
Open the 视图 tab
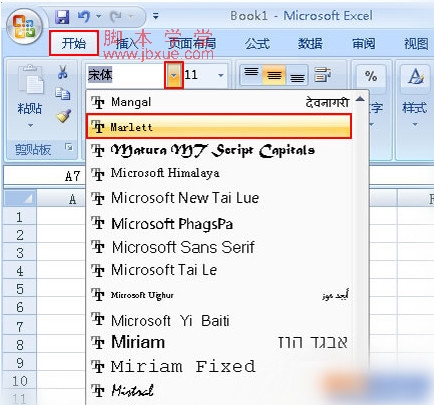416,44
